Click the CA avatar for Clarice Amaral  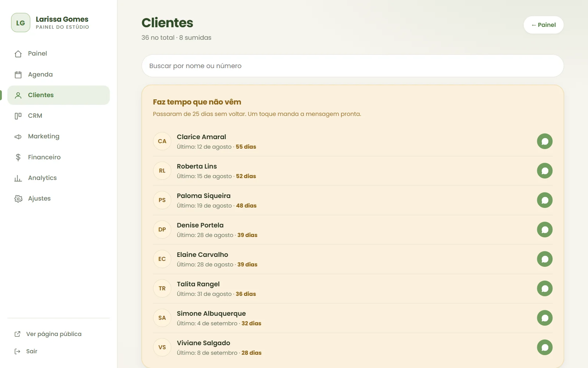point(162,141)
